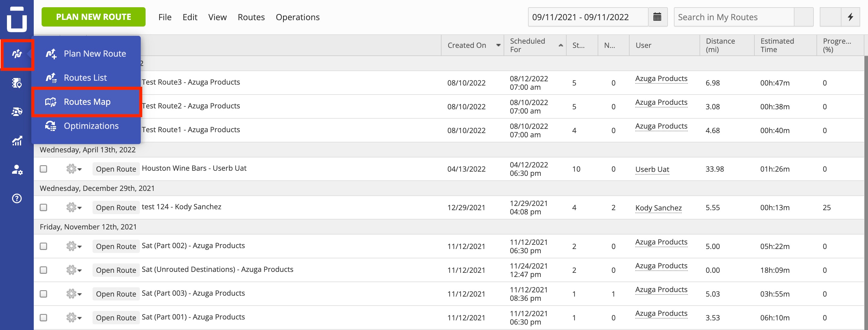Screen dimensions: 868x330
Task: Open the Routes menu
Action: coord(251,17)
